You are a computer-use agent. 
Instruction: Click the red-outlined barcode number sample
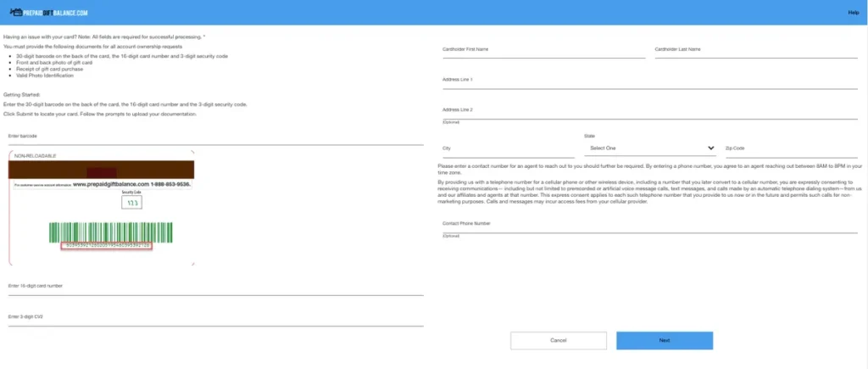[106, 246]
